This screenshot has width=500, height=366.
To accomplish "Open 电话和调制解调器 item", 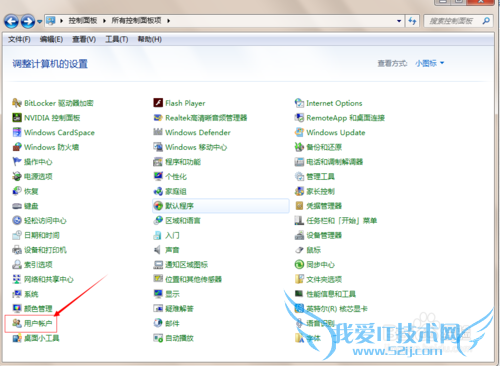I will coord(329,162).
